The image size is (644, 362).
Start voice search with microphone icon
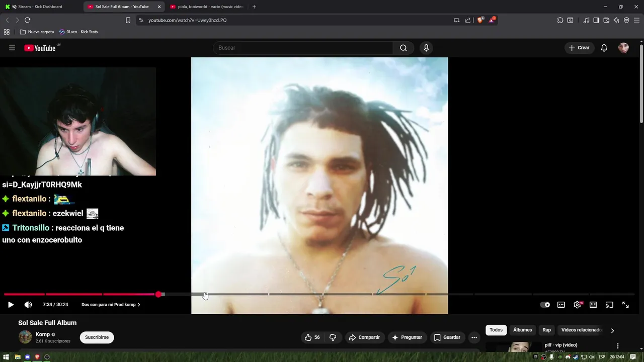[x=426, y=48]
